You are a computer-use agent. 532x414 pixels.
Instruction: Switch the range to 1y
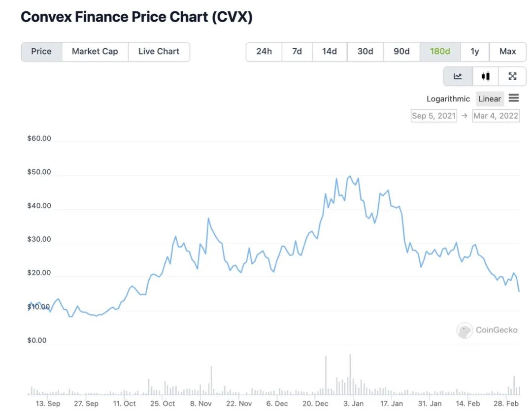click(x=475, y=52)
